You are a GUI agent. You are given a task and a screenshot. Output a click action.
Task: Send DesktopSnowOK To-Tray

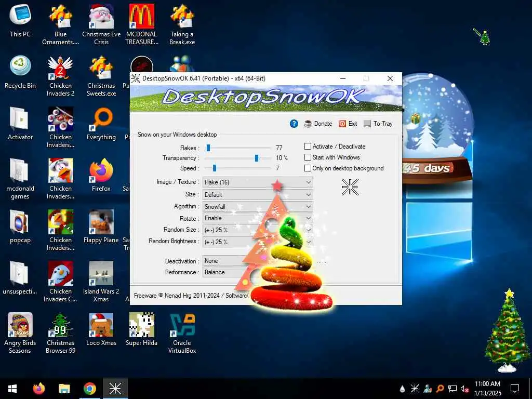point(378,124)
